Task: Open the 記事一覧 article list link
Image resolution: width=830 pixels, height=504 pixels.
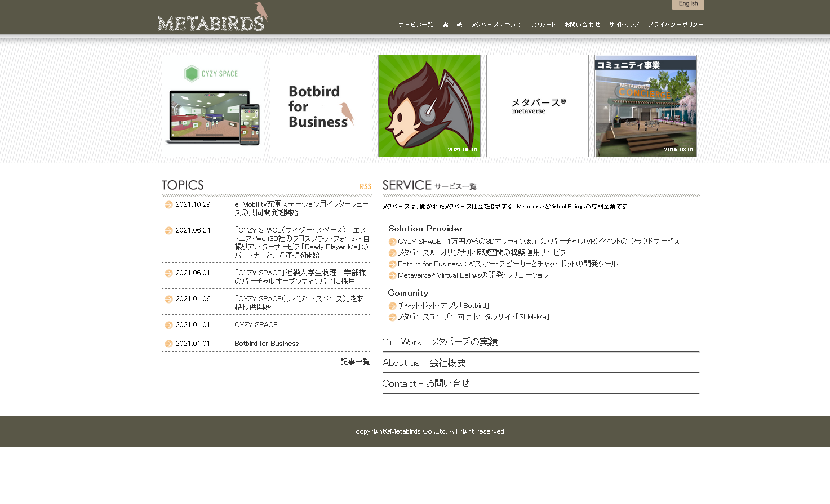Action: 355,362
